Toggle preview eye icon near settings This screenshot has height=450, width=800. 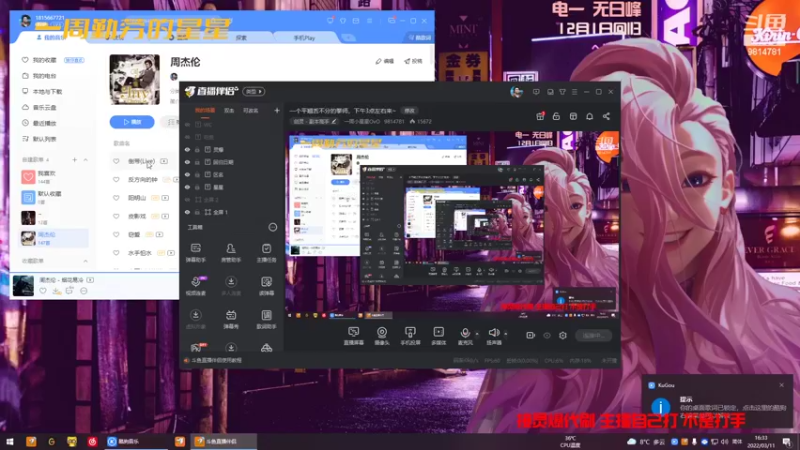(547, 335)
